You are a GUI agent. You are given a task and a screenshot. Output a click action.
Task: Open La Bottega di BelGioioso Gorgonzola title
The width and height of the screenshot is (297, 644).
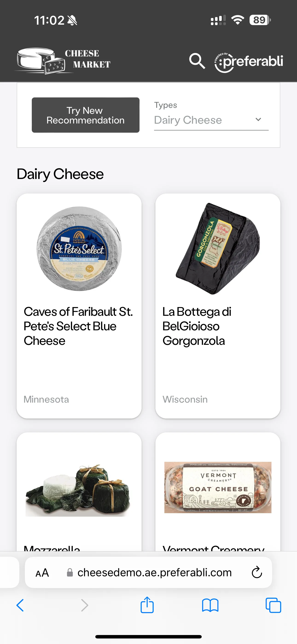tap(197, 326)
